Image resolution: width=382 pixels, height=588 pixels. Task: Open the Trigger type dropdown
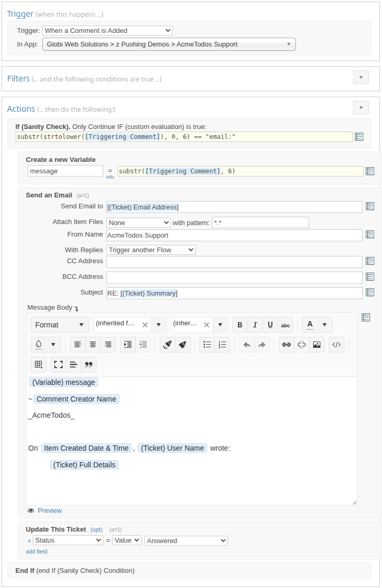click(x=108, y=31)
